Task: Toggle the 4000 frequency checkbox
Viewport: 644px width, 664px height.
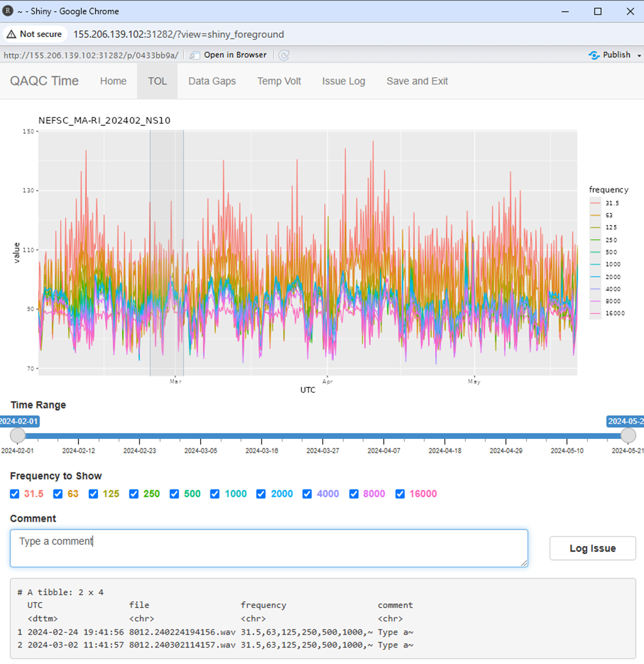Action: pyautogui.click(x=307, y=494)
